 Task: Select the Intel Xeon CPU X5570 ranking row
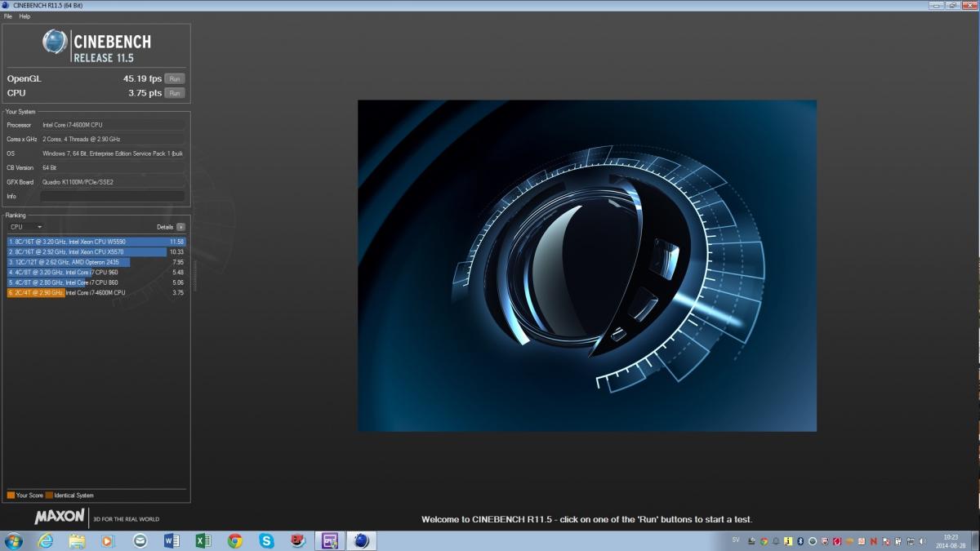click(x=96, y=252)
